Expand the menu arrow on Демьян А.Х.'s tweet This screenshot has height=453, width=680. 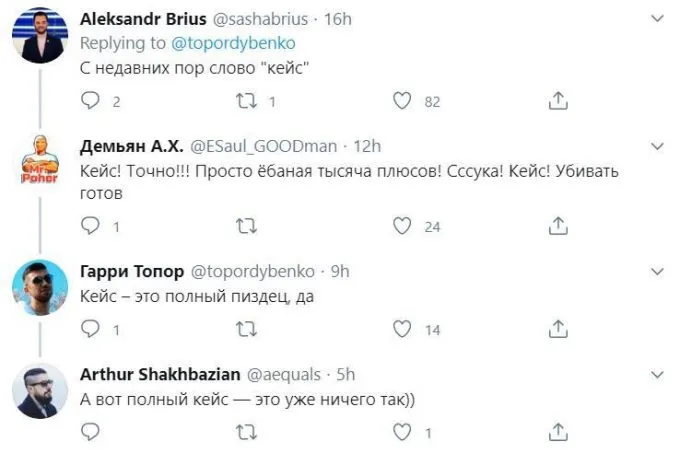pos(657,146)
